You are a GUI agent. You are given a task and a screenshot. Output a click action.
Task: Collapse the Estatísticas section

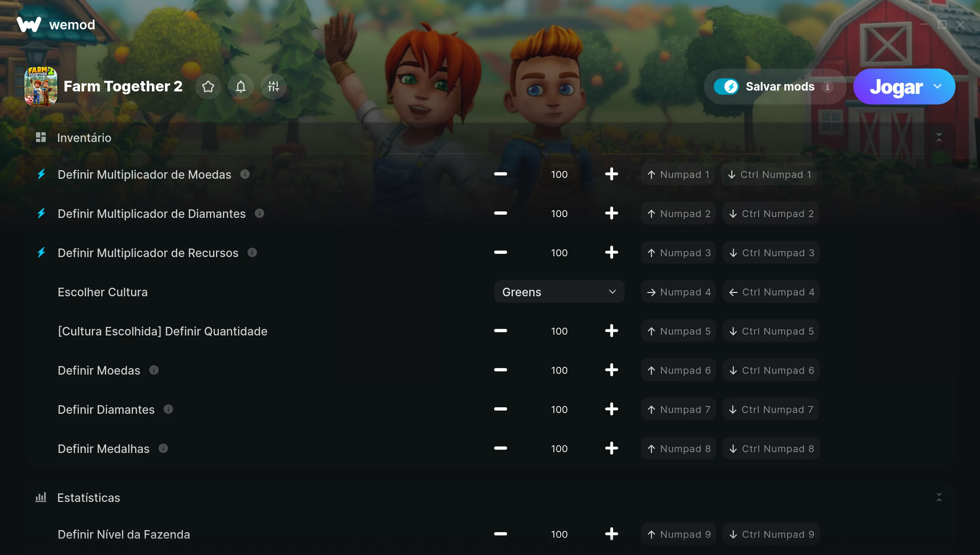click(939, 497)
